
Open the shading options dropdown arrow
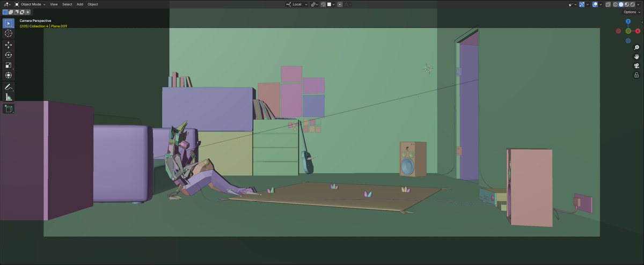(x=638, y=4)
